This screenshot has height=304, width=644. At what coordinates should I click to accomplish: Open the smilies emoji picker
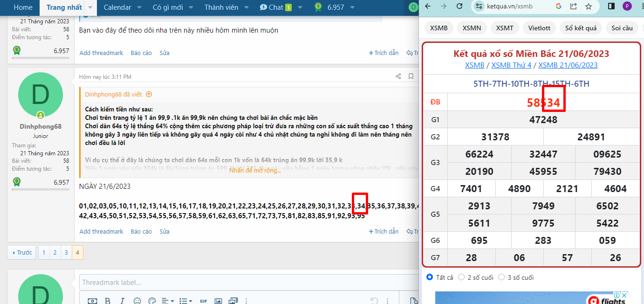click(x=137, y=301)
